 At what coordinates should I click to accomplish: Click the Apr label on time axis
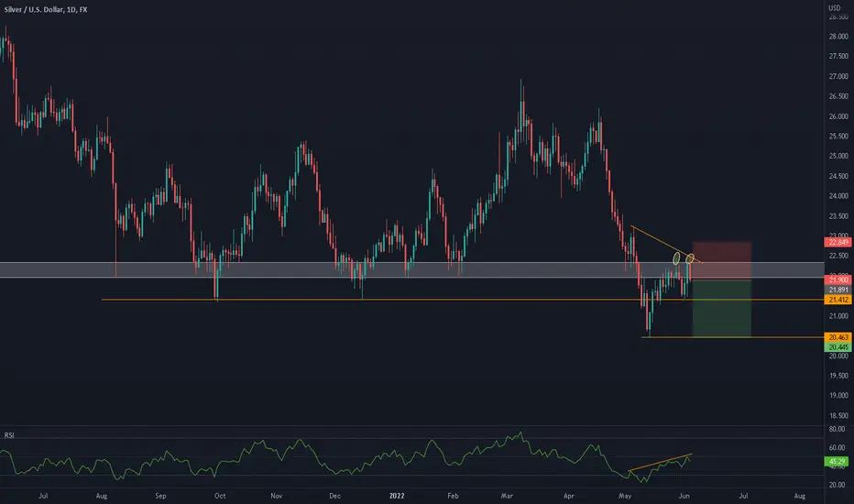click(x=569, y=496)
